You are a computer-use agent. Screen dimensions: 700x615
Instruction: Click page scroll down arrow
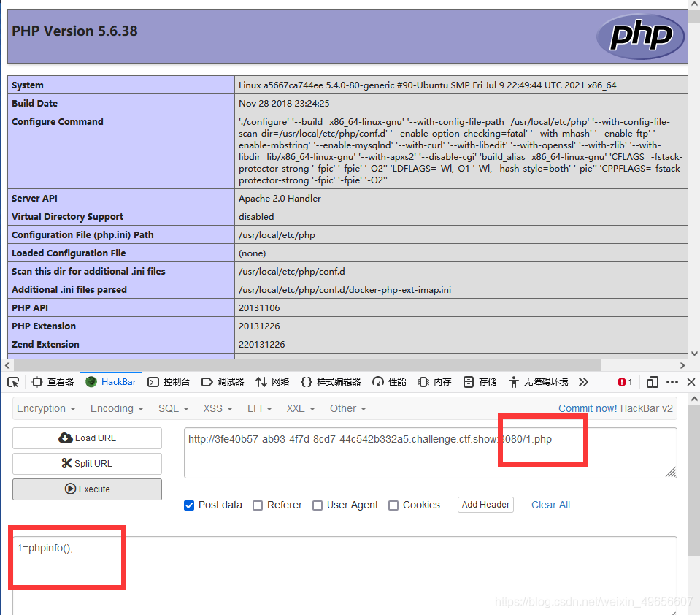click(x=694, y=354)
